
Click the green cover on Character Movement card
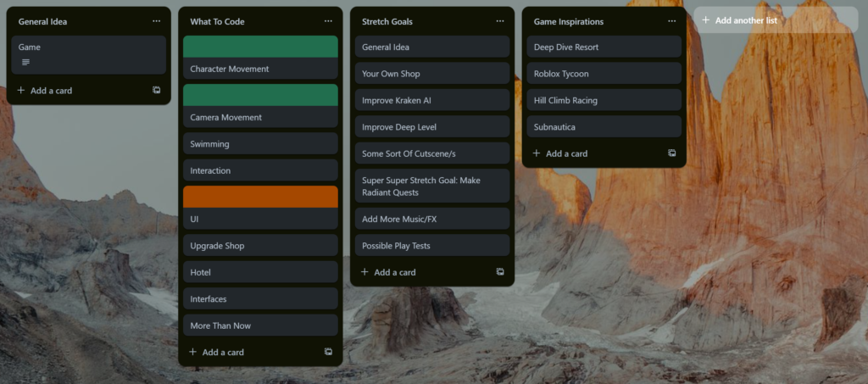point(260,47)
